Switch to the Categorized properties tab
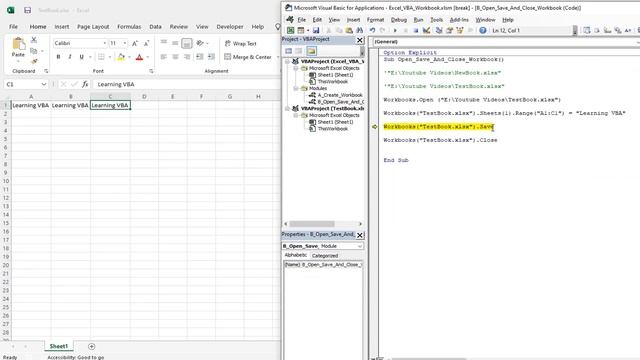 coord(325,256)
